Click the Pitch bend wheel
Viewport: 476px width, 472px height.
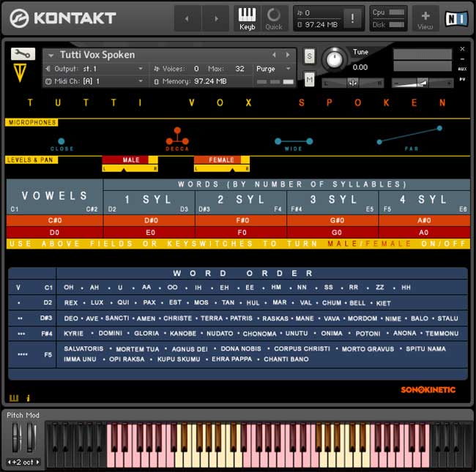pos(15,437)
